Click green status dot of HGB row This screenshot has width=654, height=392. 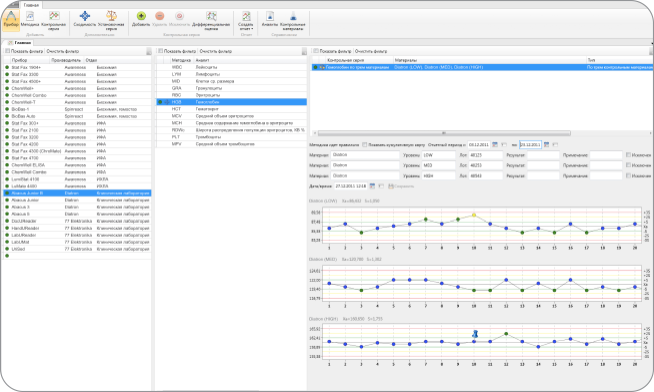coord(160,102)
